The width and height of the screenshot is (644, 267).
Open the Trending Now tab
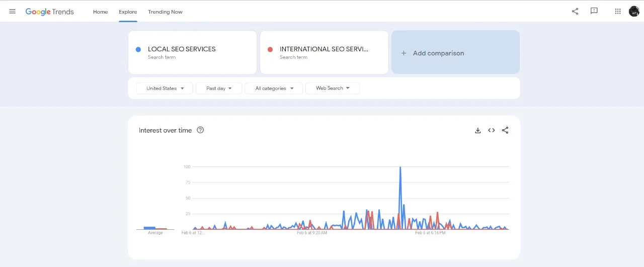click(165, 12)
